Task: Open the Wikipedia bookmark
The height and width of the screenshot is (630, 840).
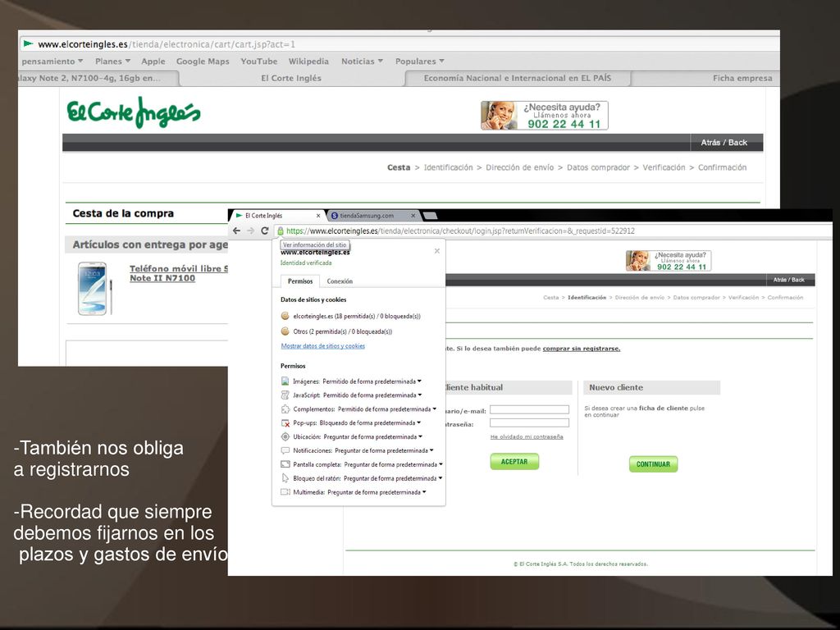Action: coord(308,61)
